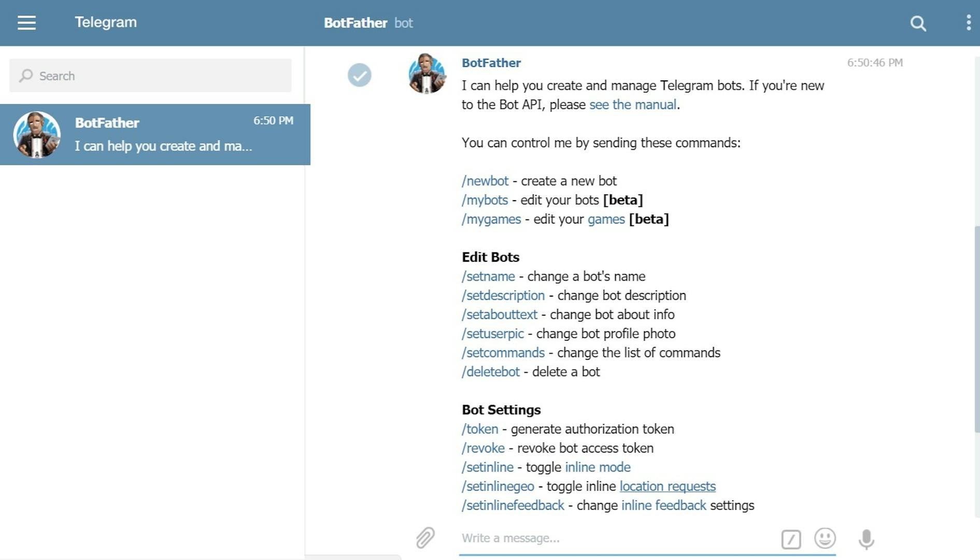
Task: Open the hamburger main menu
Action: (x=26, y=23)
